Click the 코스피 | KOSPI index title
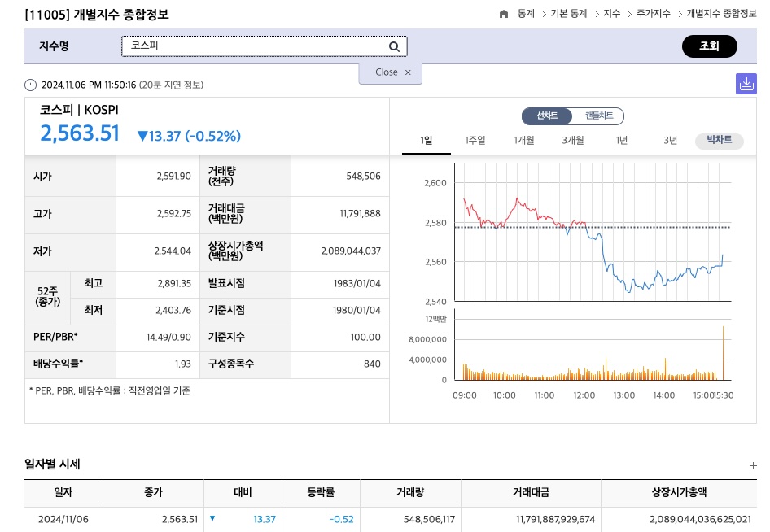Viewport: 770px width, 532px height. pos(79,110)
